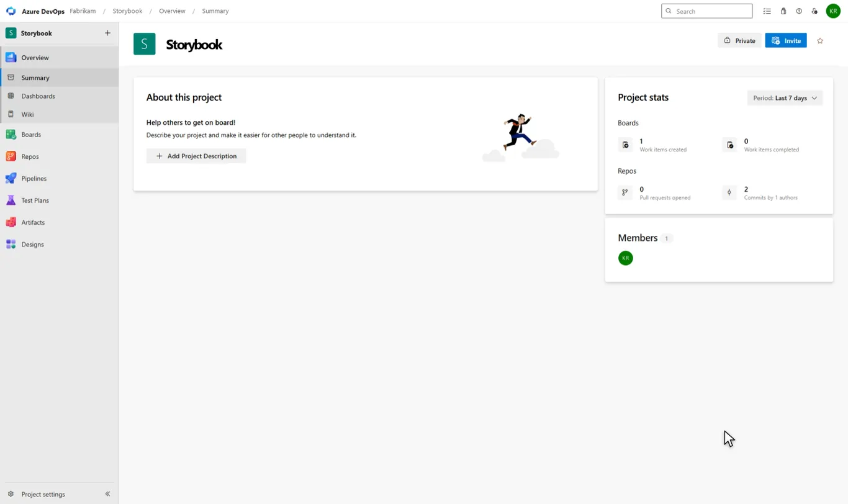Click the Commits by 1 authors stat
This screenshot has height=504, width=848.
[760, 193]
